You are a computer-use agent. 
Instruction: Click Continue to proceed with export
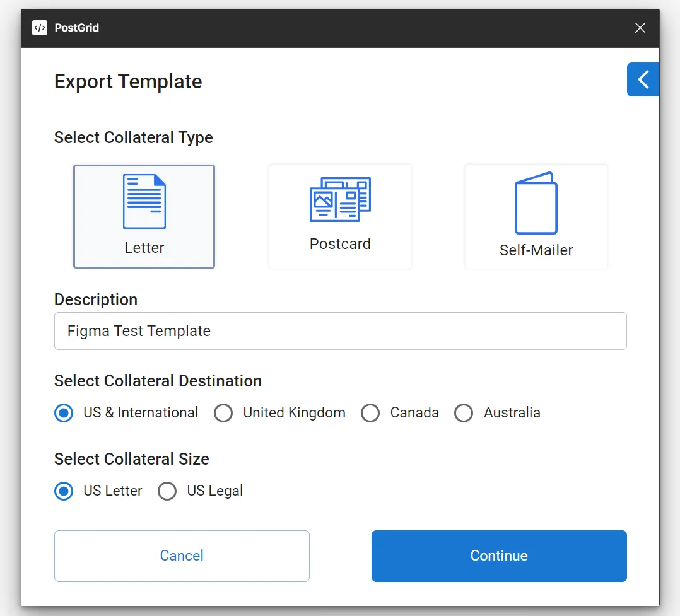(x=498, y=555)
